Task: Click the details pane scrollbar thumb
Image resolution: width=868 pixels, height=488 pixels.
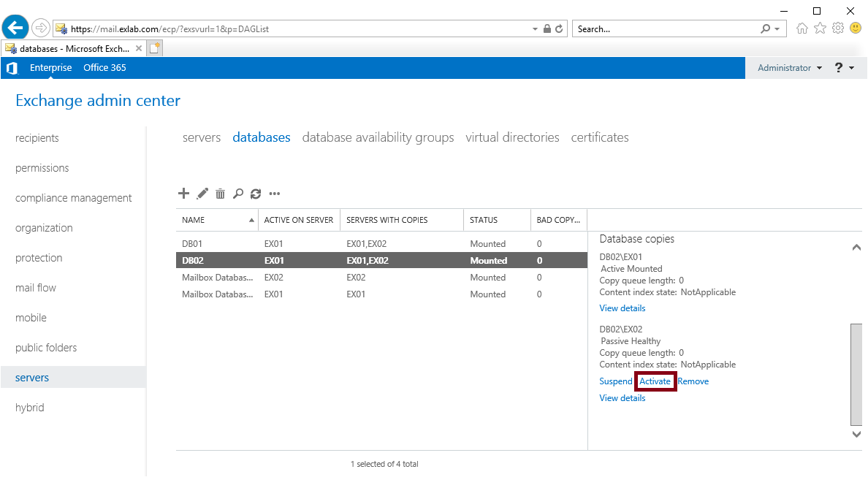Action: point(856,375)
